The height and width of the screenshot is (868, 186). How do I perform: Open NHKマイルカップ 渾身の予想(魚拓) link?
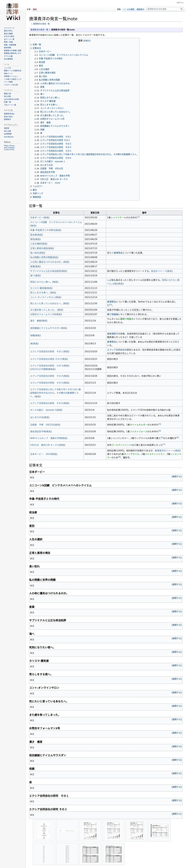tap(49, 438)
